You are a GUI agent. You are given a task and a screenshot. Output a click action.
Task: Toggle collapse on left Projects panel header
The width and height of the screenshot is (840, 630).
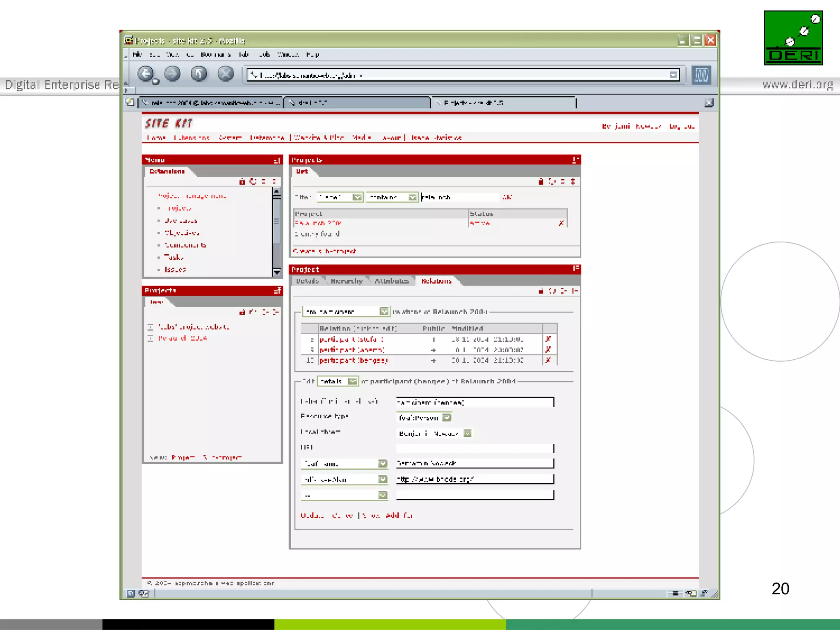(277, 290)
